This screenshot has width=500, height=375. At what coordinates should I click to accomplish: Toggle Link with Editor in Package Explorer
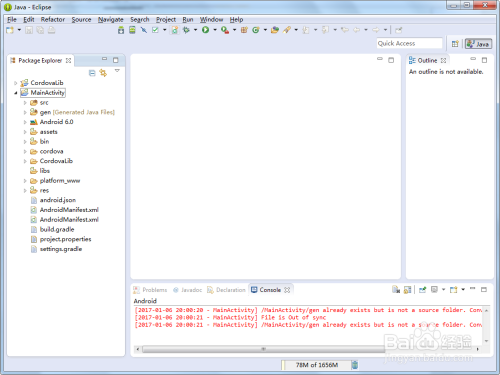pos(103,73)
